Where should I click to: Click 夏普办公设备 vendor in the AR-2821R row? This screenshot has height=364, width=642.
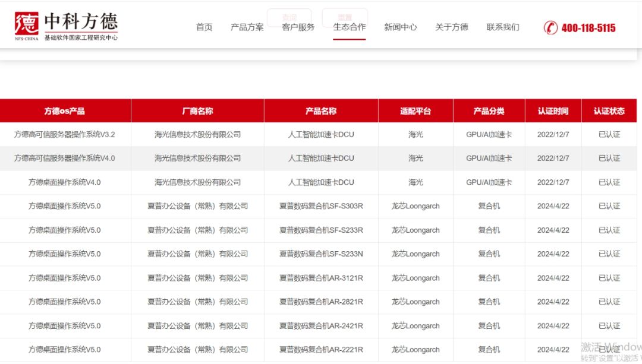[197, 302]
